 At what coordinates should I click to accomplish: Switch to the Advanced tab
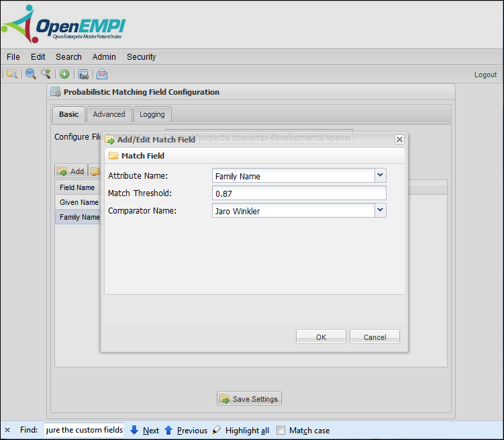(109, 114)
